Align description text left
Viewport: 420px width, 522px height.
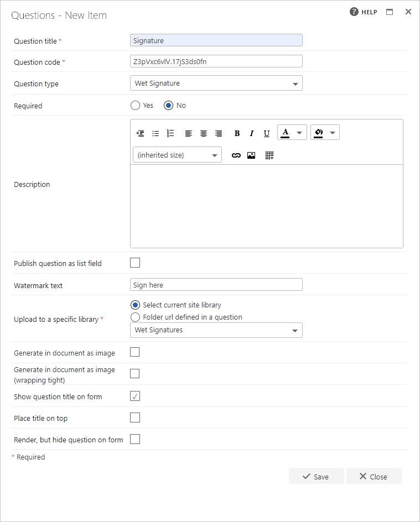pos(189,133)
